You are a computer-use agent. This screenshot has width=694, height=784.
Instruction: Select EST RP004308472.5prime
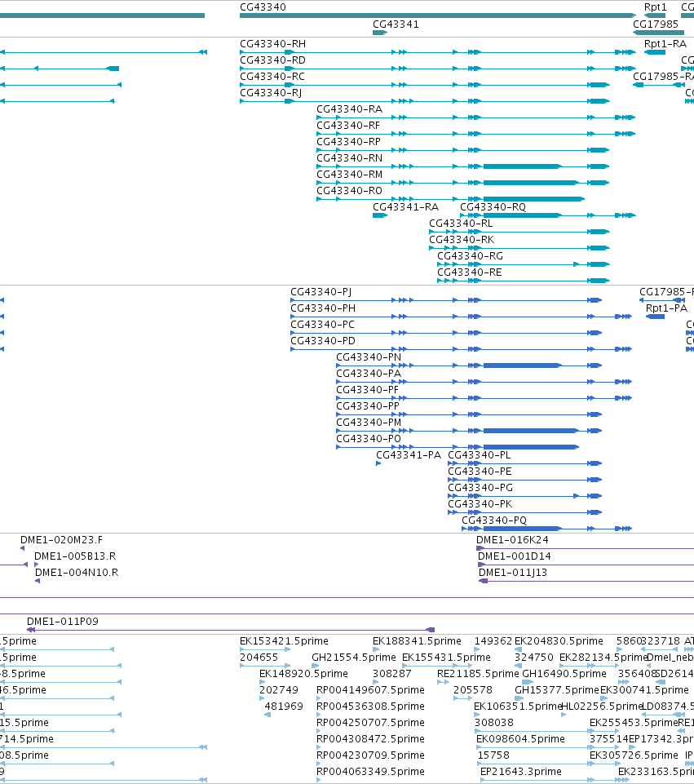[370, 738]
